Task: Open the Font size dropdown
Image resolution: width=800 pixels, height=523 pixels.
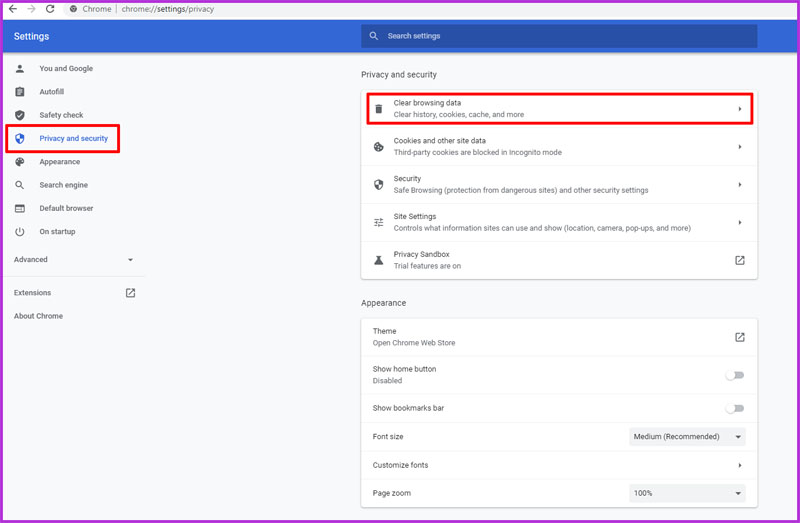Action: tap(688, 437)
